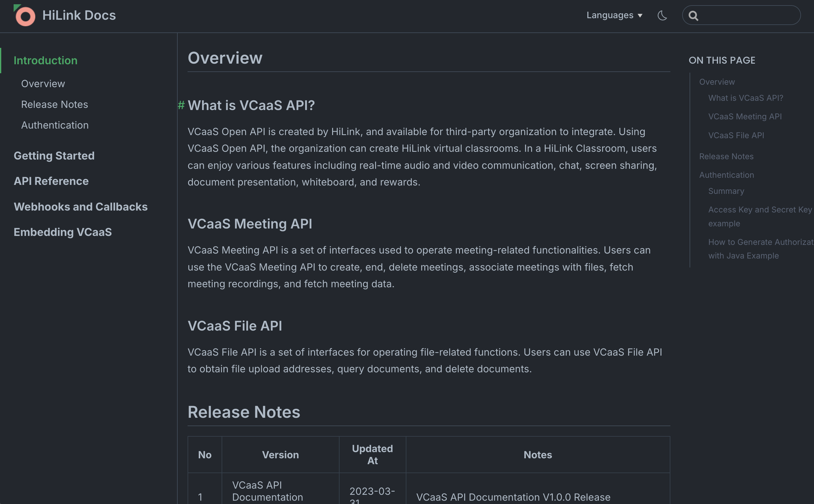Jump to Release Notes in On This Page

726,156
